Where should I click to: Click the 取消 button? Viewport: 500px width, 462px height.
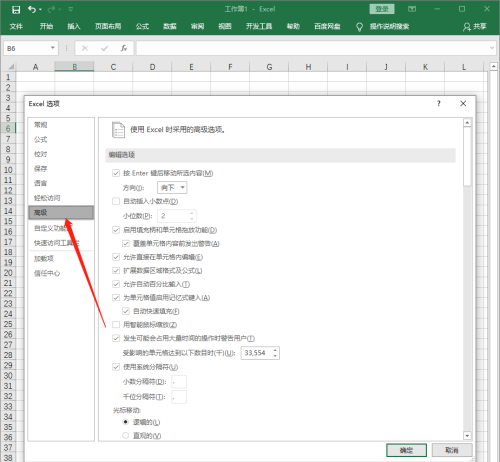452,450
